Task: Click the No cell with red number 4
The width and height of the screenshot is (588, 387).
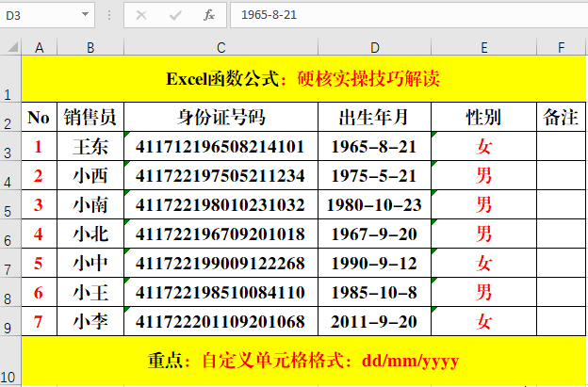Action: [39, 234]
